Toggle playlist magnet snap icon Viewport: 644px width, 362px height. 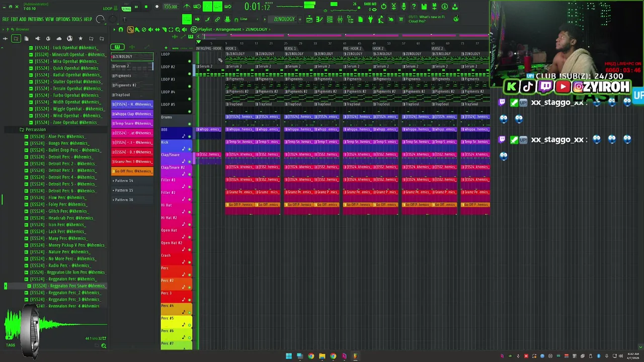click(x=121, y=29)
